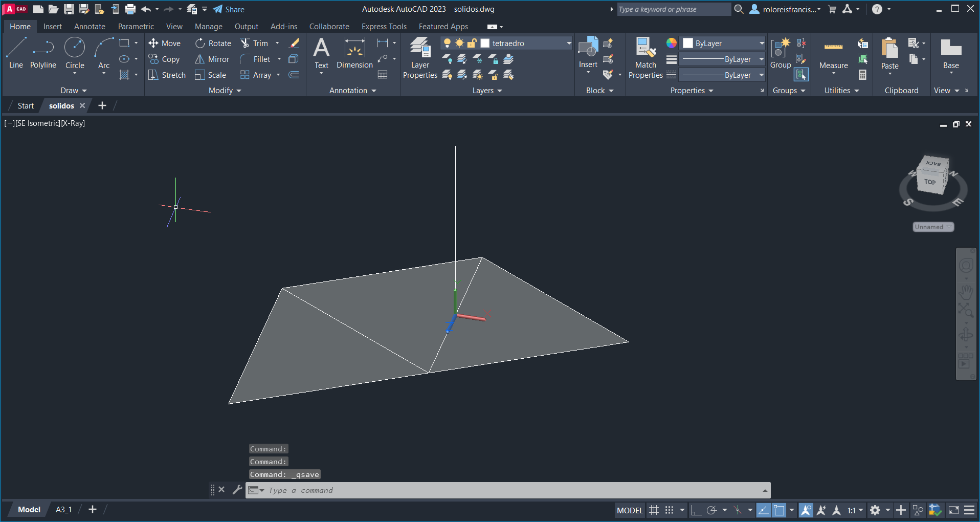This screenshot has height=522, width=980.
Task: Toggle the tetraedro layer light bulb
Action: pyautogui.click(x=447, y=43)
